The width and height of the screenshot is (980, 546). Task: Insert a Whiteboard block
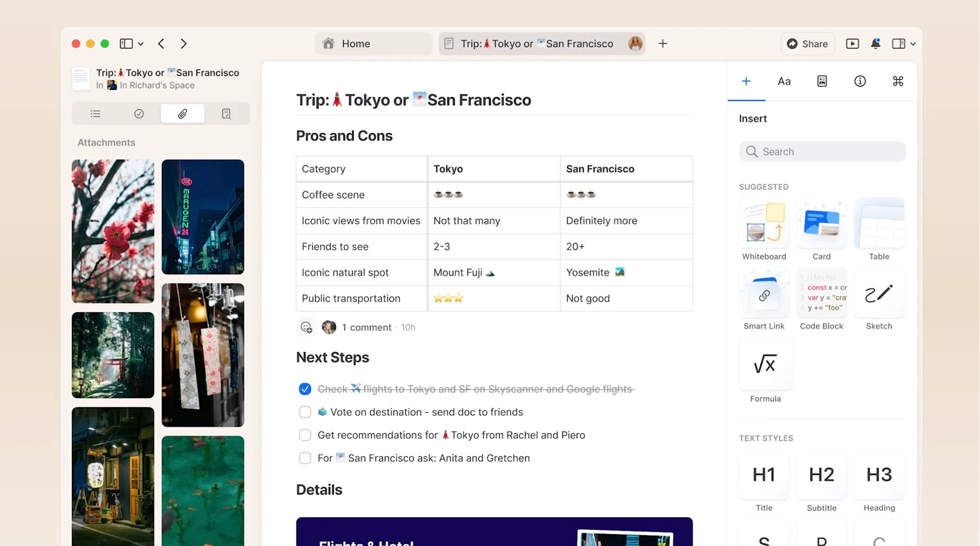pos(764,230)
